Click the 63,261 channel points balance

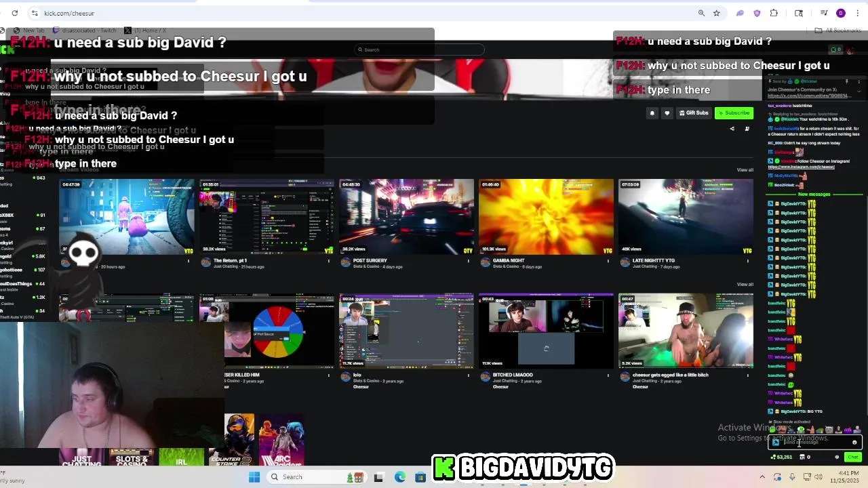pos(782,457)
